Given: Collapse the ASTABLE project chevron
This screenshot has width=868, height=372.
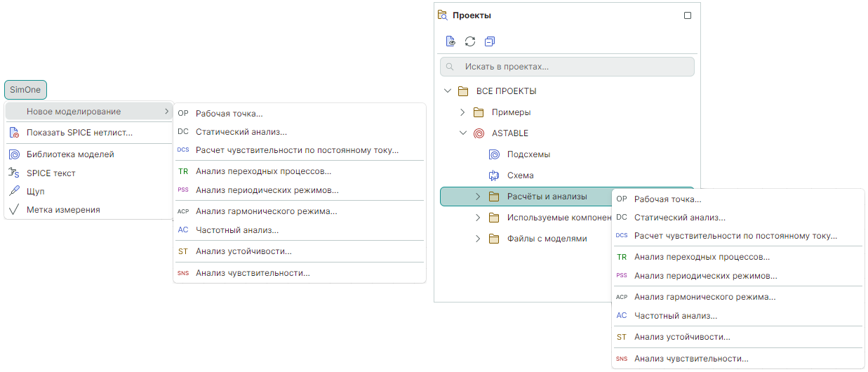Looking at the screenshot, I should [462, 133].
